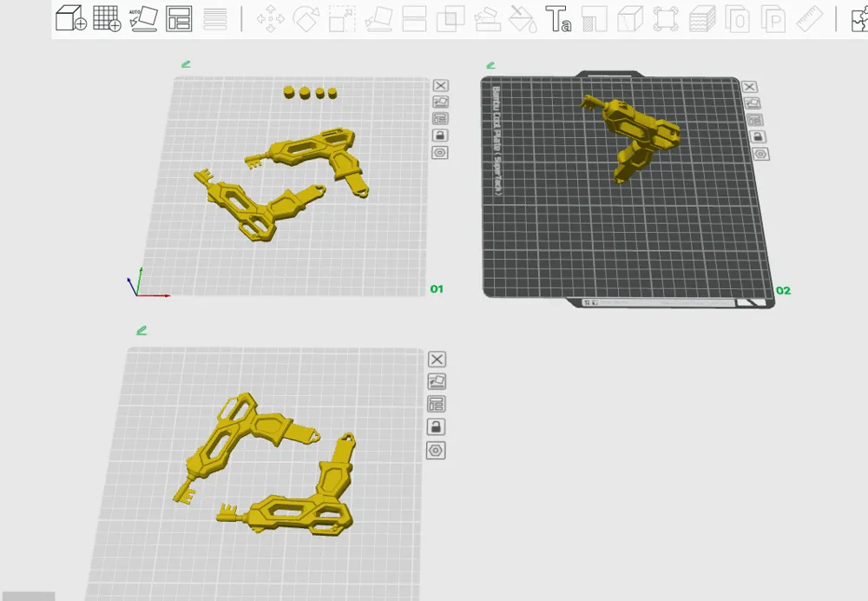Open the bottom plate settings hexagon icon
The height and width of the screenshot is (601, 868).
pos(436,451)
